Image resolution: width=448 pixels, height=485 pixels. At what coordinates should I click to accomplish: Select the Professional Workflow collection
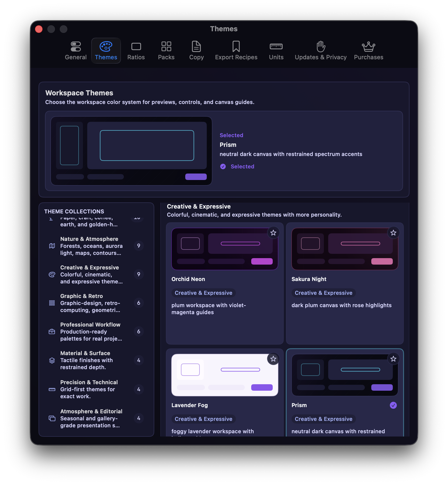[96, 331]
